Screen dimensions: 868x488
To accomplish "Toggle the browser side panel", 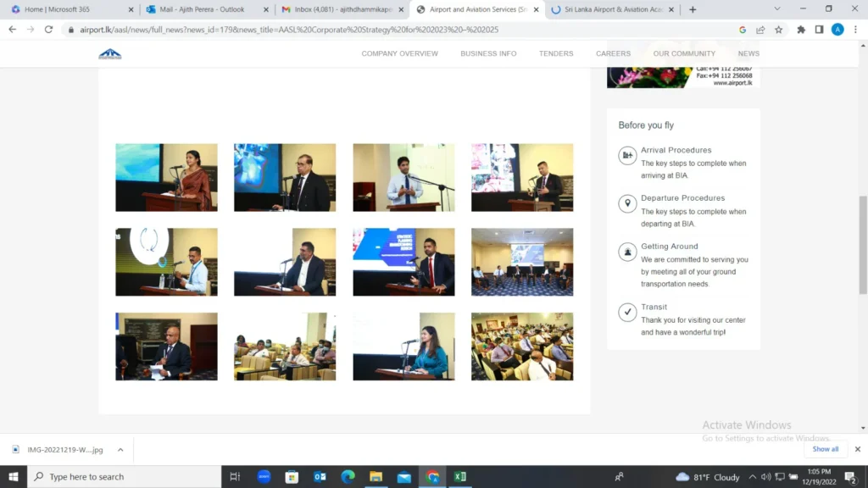I will tap(819, 30).
